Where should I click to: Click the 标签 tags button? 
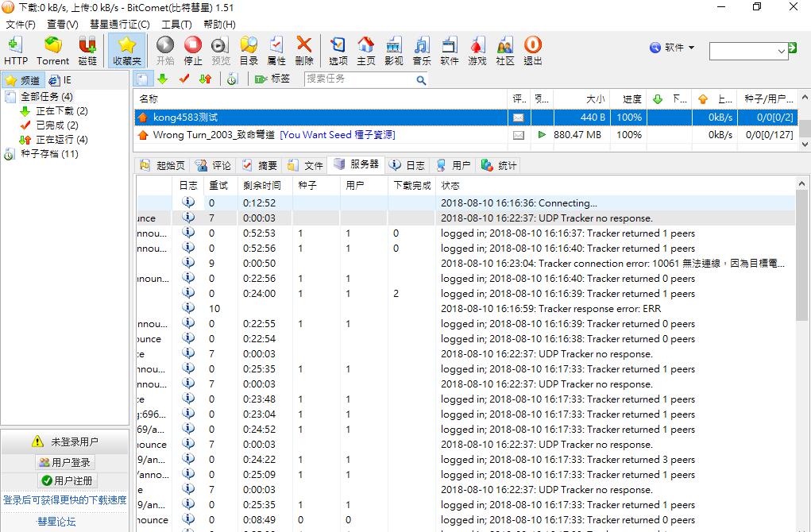point(272,79)
